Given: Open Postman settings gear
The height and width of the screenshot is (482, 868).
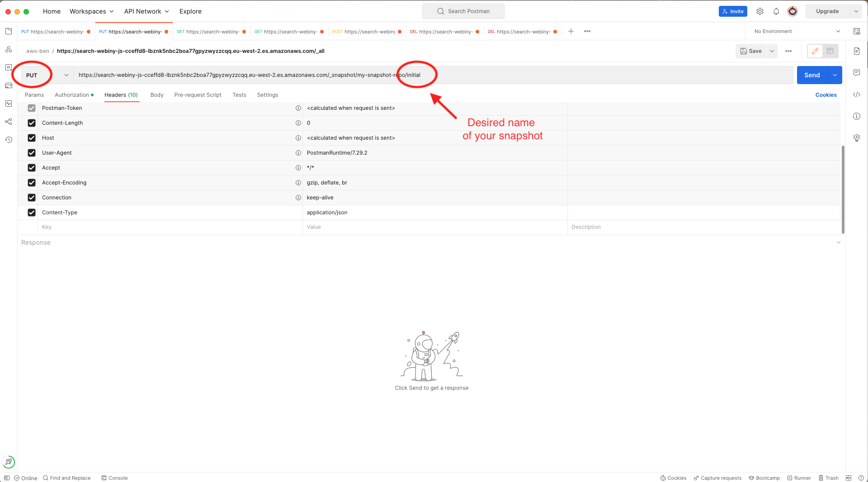Looking at the screenshot, I should point(760,11).
